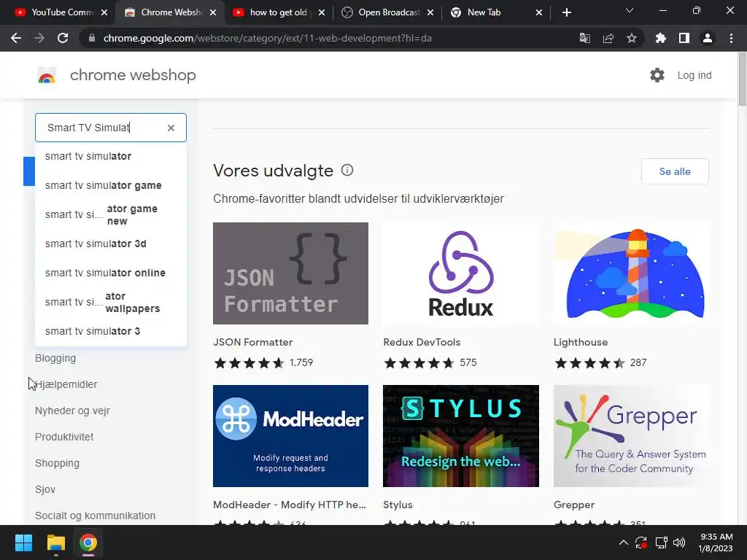Viewport: 747px width, 560px height.
Task: Show hidden system tray icons
Action: tap(623, 542)
